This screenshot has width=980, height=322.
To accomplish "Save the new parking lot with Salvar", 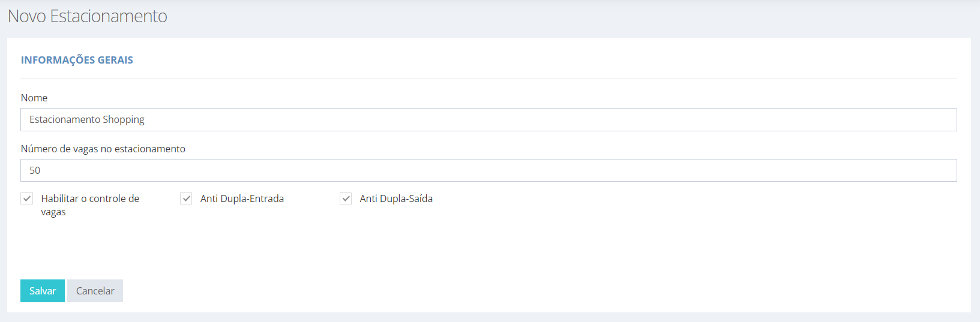I will click(43, 291).
